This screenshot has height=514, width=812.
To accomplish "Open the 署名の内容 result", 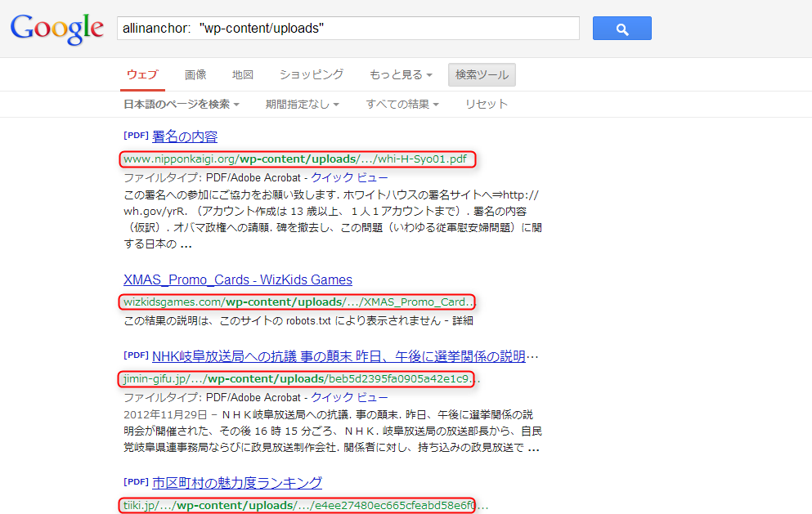I will tap(185, 136).
